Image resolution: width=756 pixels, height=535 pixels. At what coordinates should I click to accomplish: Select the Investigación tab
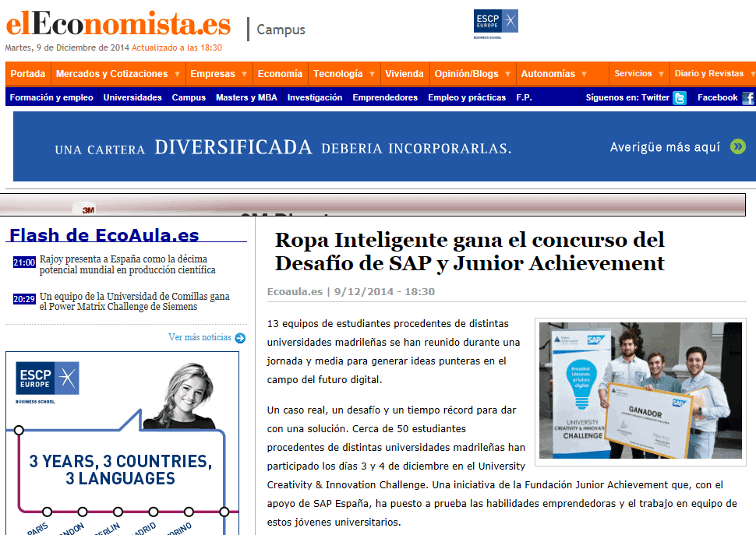coord(315,97)
